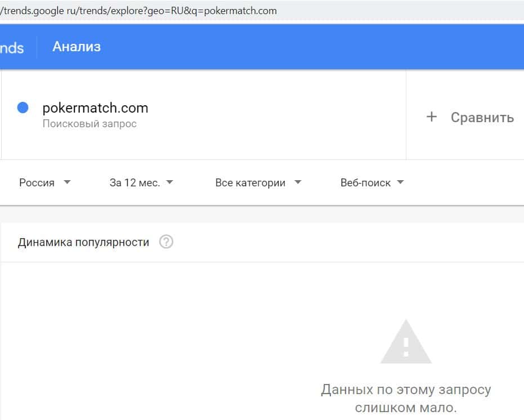Open the Россия region dropdown
524x420 pixels.
point(37,182)
